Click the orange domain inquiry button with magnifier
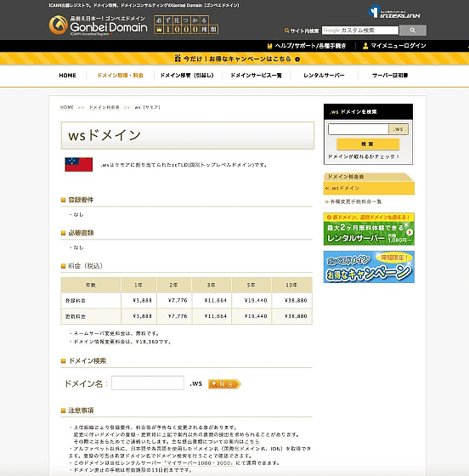 (x=224, y=384)
